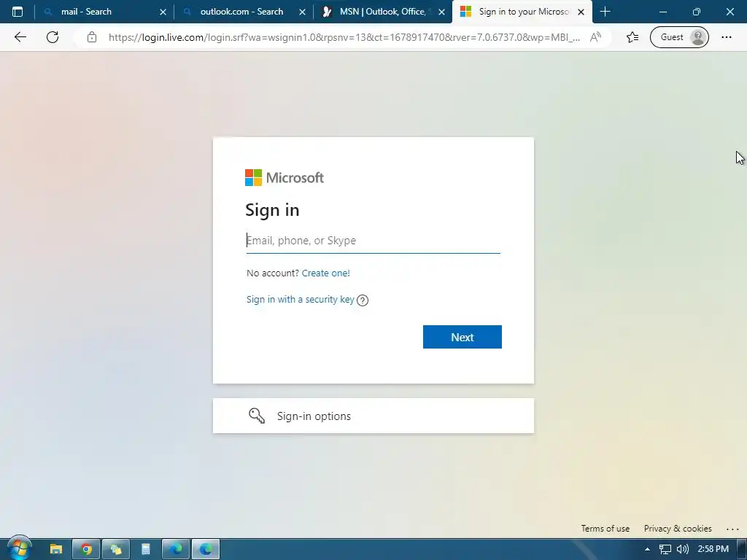
Task: View site information via the lock icon
Action: click(92, 37)
